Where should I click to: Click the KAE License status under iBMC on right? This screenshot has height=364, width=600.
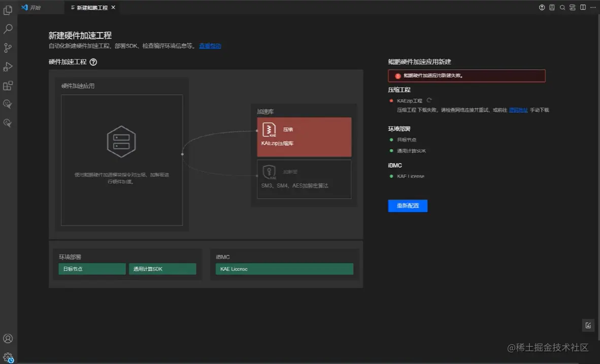click(x=407, y=176)
